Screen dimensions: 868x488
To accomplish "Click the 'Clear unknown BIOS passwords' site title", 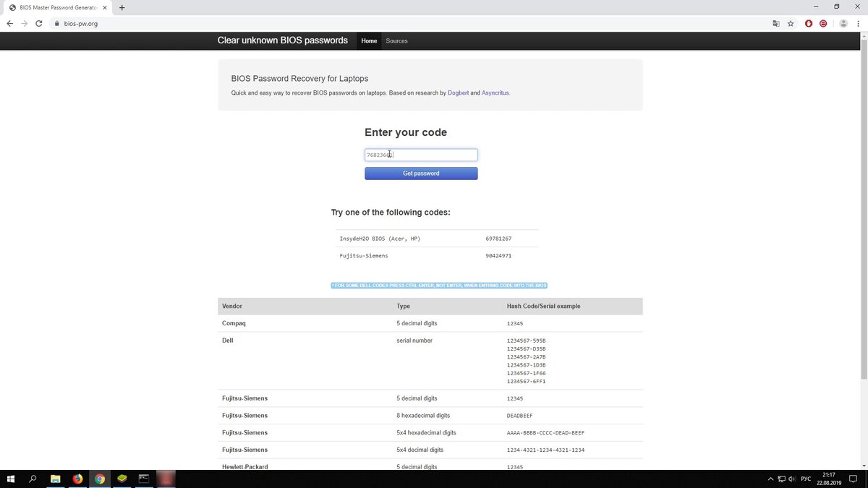I will (x=283, y=40).
